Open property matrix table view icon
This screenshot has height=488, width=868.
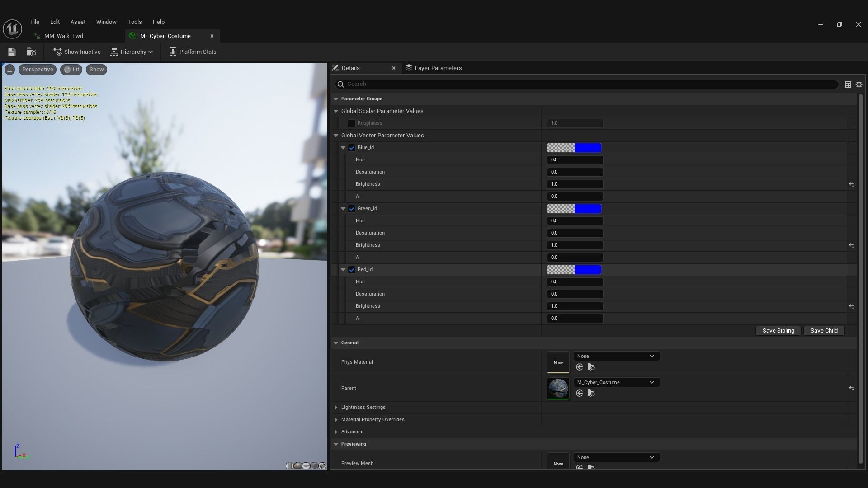click(x=848, y=84)
